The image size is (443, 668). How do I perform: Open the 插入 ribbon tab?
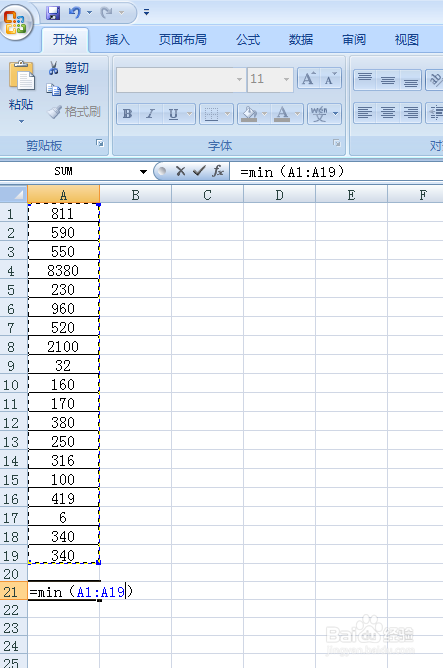[x=118, y=40]
